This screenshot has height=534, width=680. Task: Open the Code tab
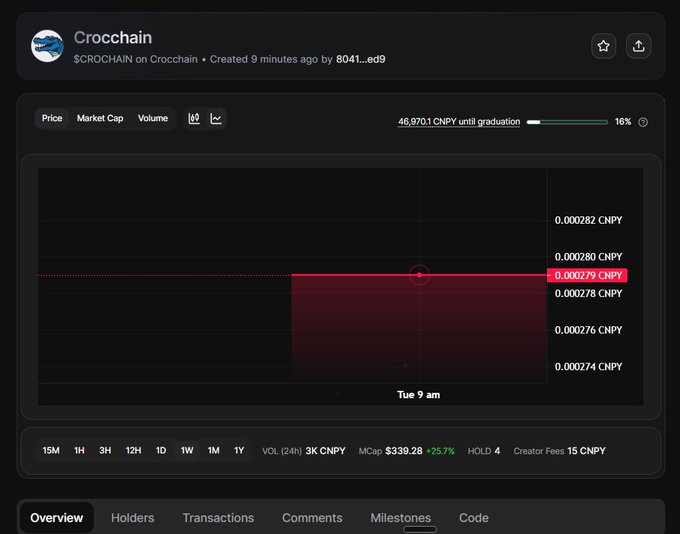click(474, 518)
